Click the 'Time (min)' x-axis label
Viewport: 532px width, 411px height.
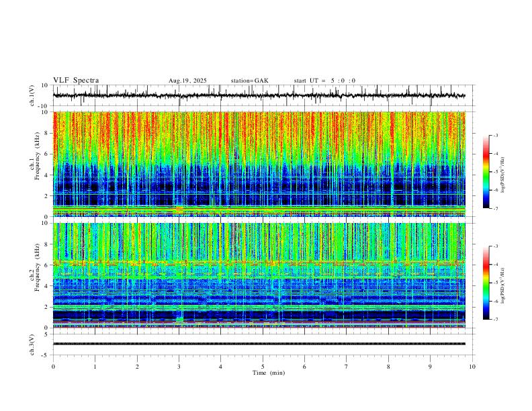tap(269, 373)
